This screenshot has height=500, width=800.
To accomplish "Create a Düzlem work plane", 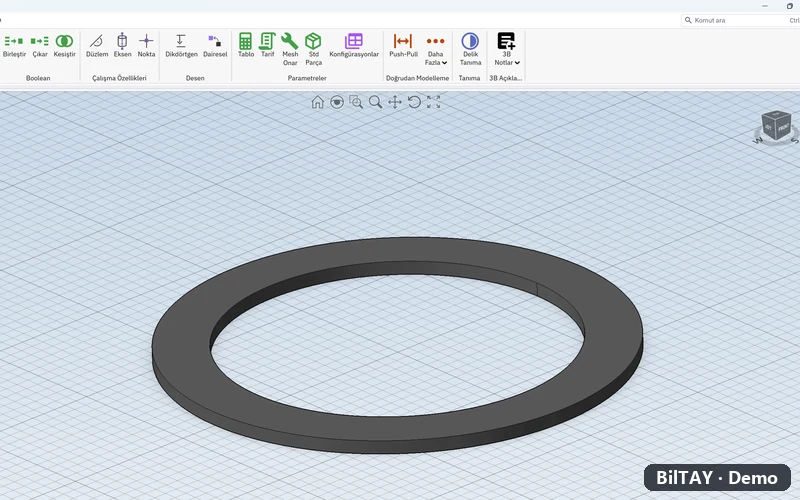I will (x=97, y=45).
